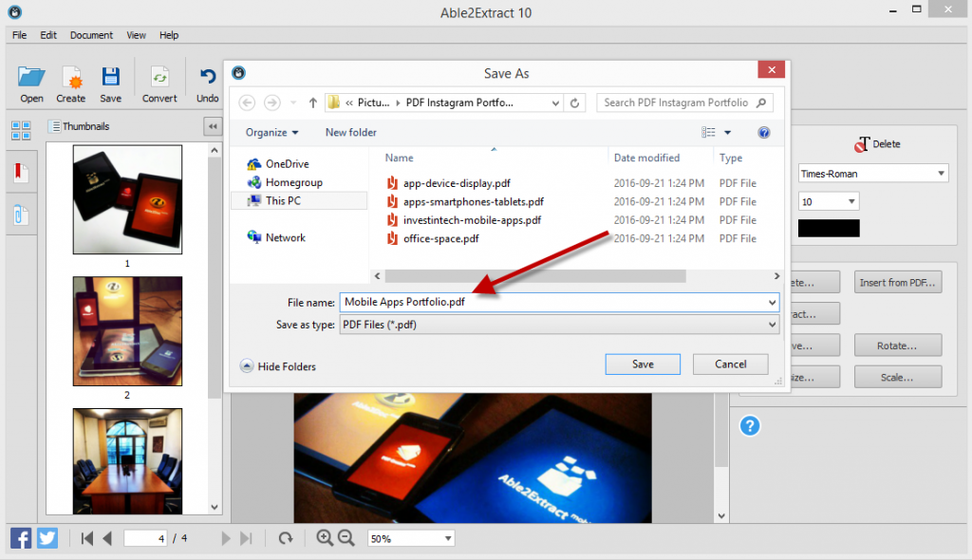
Task: Go to previous page arrow
Action: (x=107, y=538)
